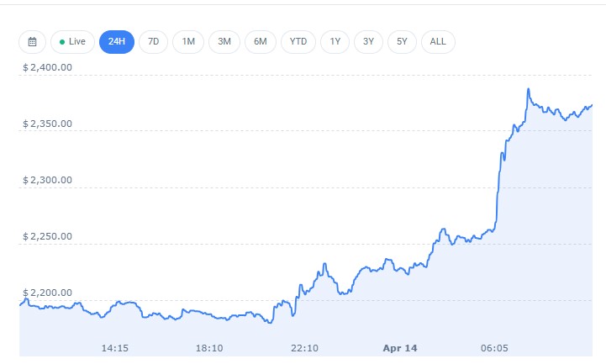Screen dimensions: 606x364
Task: Click the Apr 14 date marker
Action: tap(399, 347)
